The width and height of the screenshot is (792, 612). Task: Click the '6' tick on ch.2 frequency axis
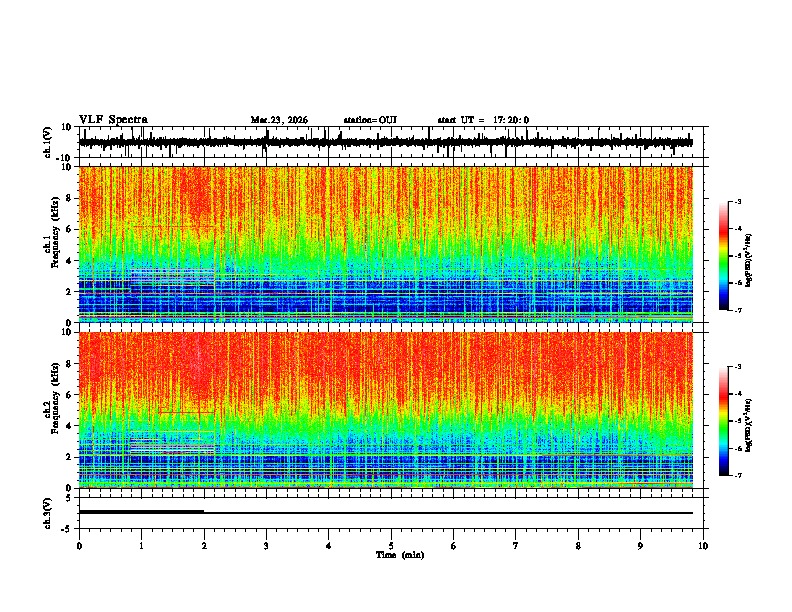click(x=69, y=395)
